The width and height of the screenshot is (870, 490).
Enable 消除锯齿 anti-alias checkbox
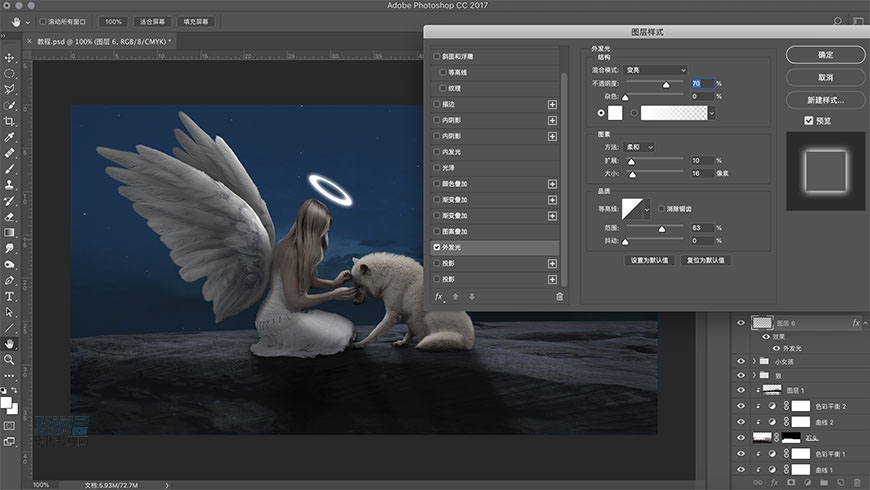[x=661, y=209]
